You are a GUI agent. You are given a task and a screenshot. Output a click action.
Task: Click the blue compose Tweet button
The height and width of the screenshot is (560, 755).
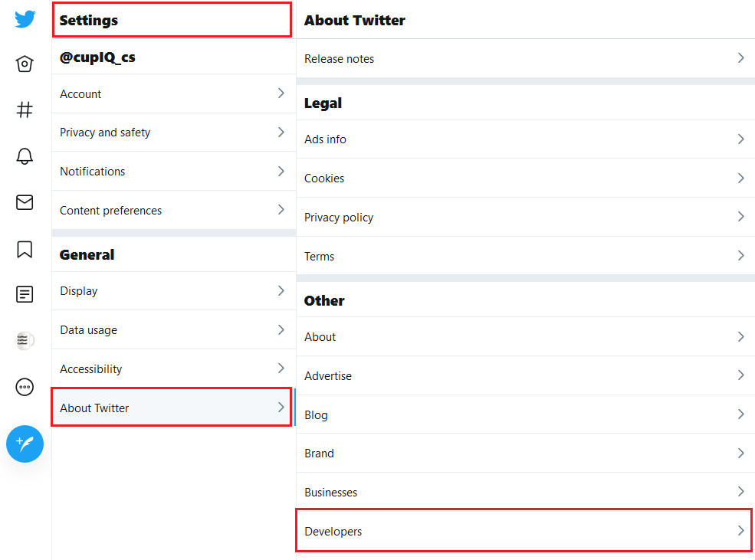click(25, 444)
